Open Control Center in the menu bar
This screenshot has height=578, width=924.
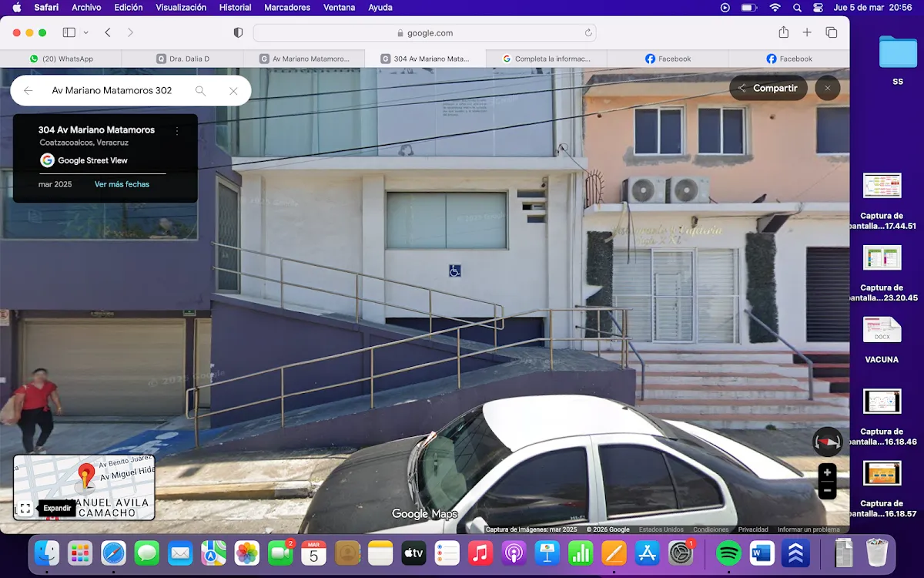click(818, 8)
